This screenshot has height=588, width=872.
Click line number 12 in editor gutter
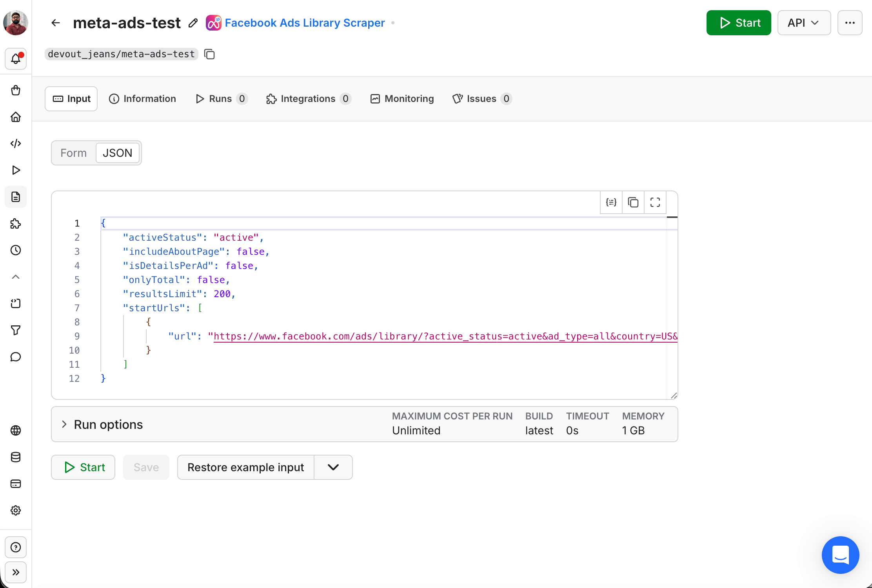(74, 379)
